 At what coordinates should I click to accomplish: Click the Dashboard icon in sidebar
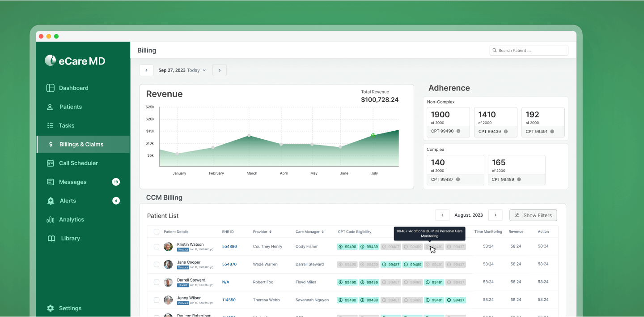click(51, 88)
